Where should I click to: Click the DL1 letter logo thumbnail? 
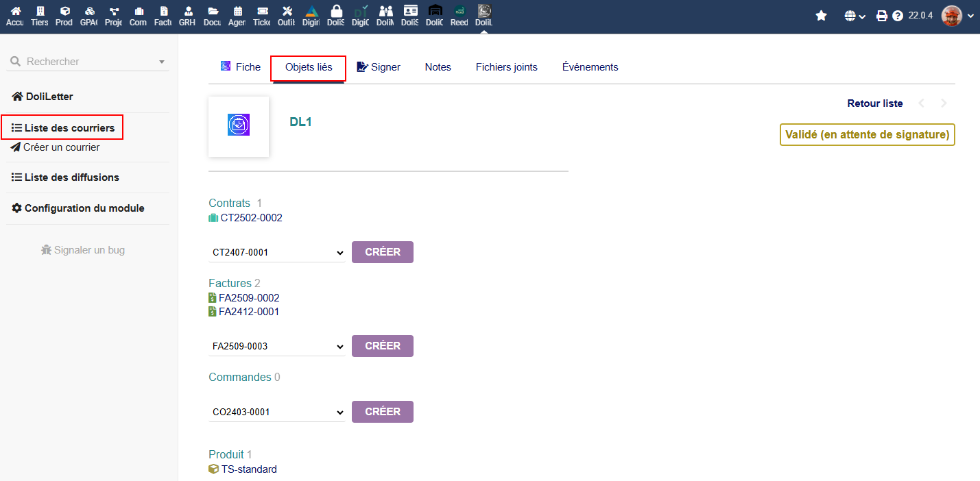pos(239,125)
